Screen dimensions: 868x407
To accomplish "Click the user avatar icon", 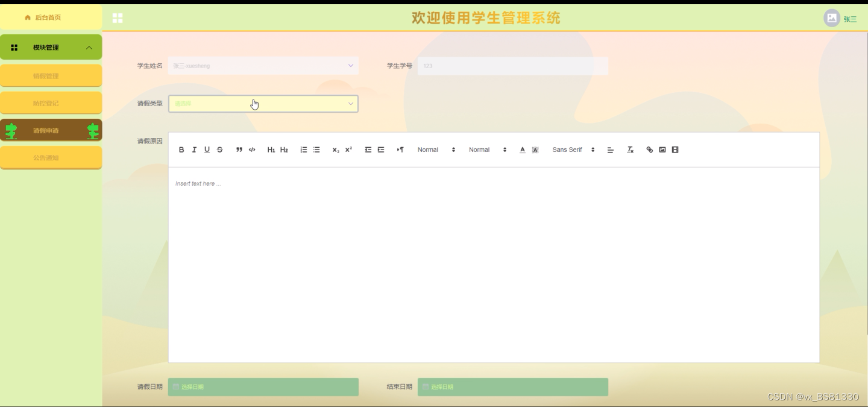I will pos(832,18).
